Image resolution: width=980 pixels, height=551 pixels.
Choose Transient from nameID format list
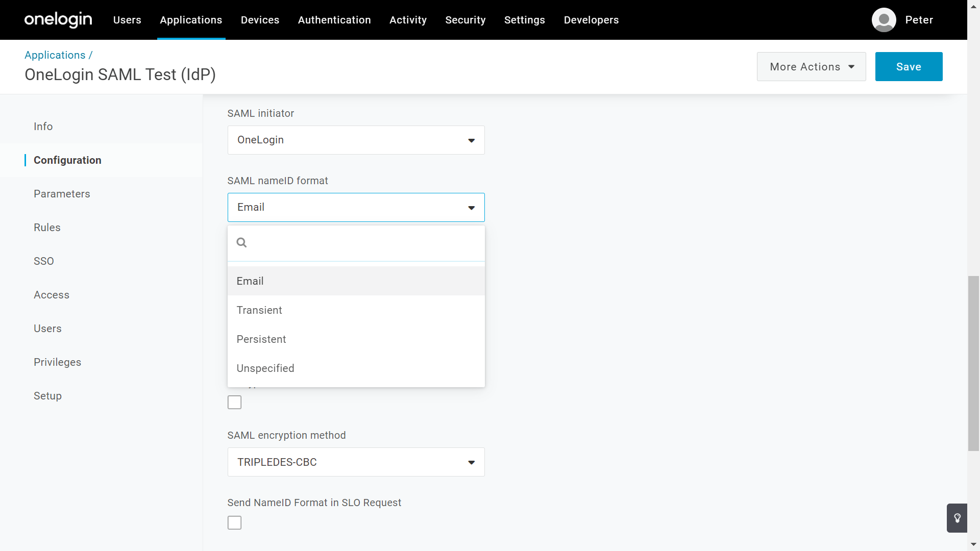coord(259,310)
